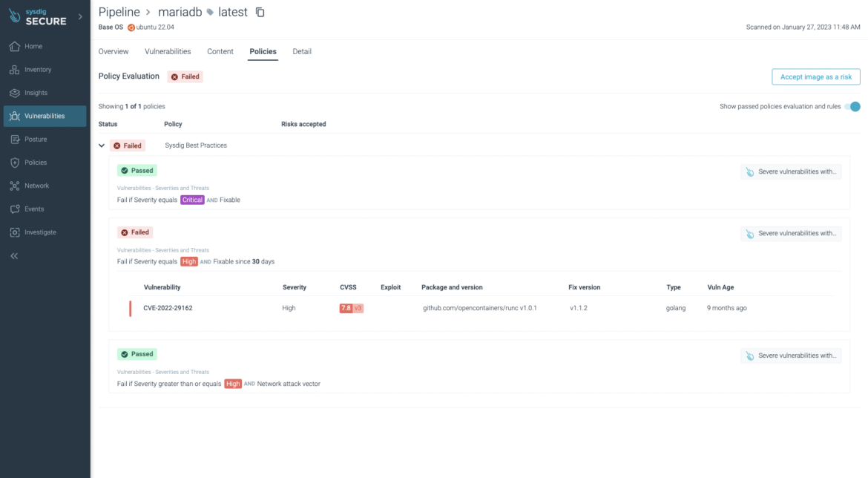This screenshot has height=478, width=868.
Task: Click package github.com/opencontainers/runc v1.0.1
Action: (479, 308)
